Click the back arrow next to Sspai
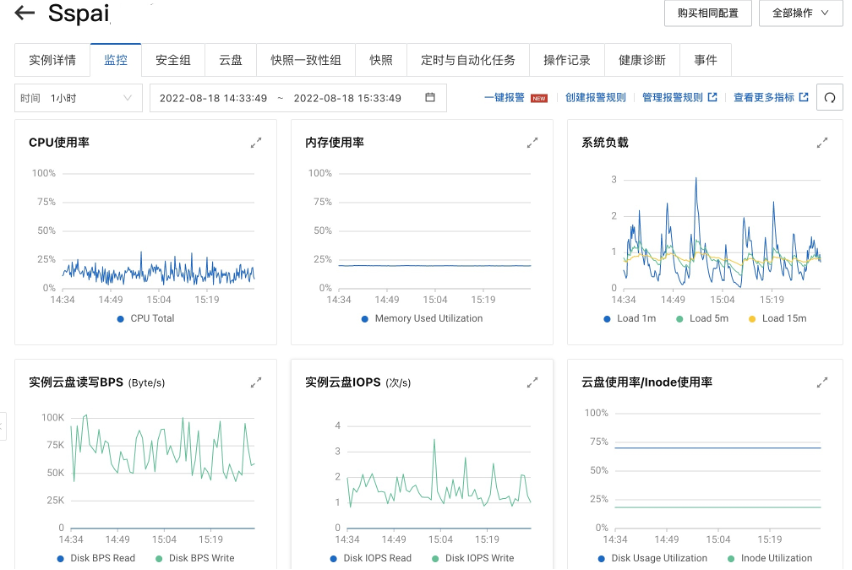Screen dimensions: 852x570 (25, 14)
